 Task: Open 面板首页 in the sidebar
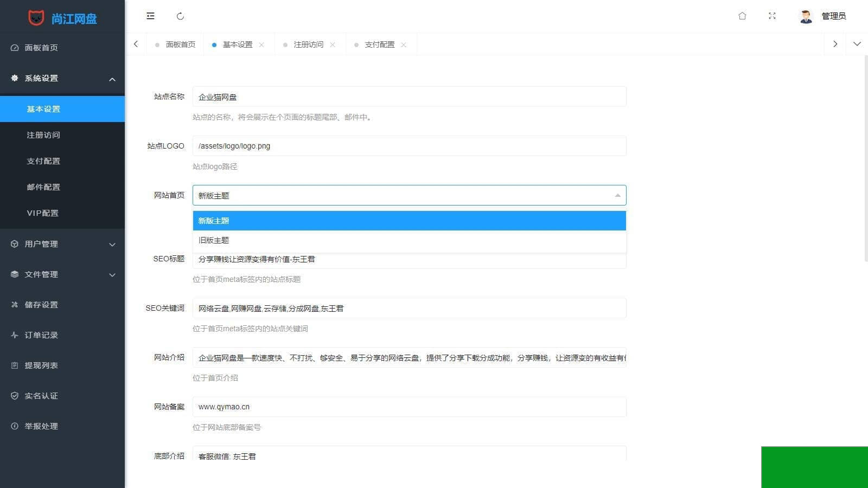click(x=62, y=48)
